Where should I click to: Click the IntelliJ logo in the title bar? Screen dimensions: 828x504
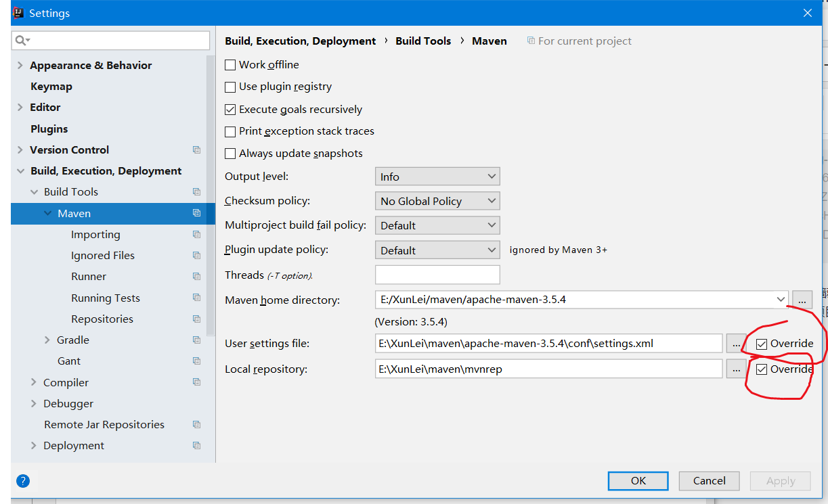(x=18, y=13)
